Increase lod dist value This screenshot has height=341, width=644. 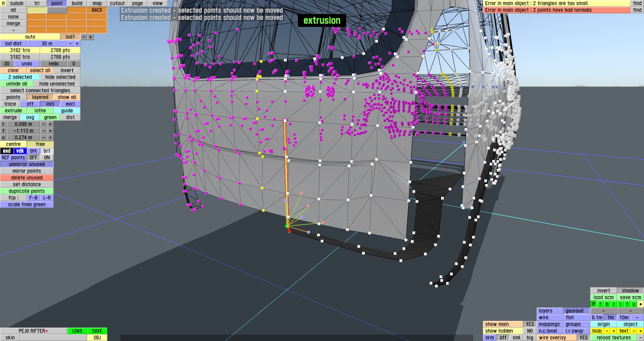pos(77,44)
